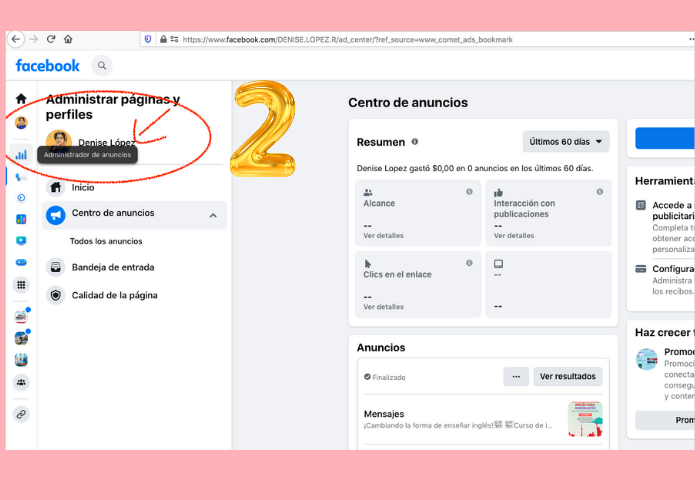Screen dimensions: 700x500
Task: Click the colored bar chart icon in left rail
Action: pos(21,219)
